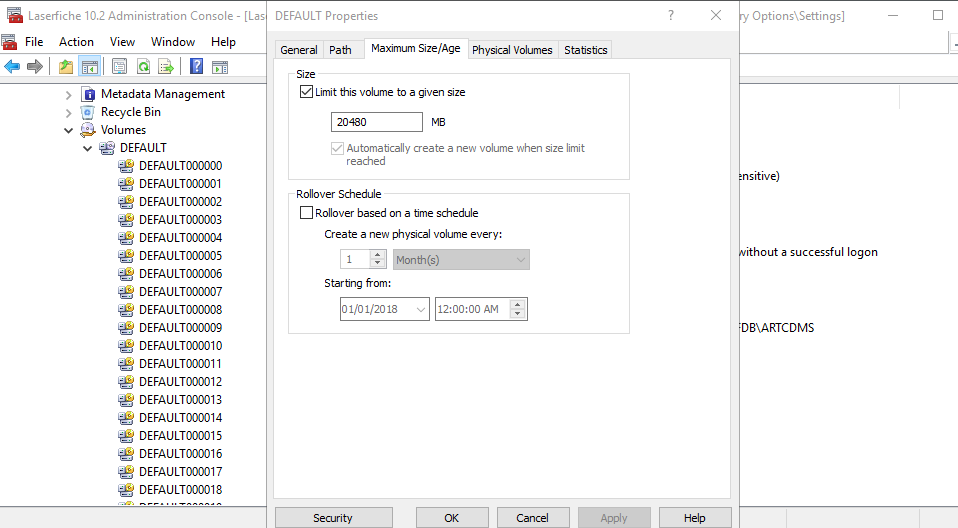Click the volume size MB input field

click(x=376, y=122)
